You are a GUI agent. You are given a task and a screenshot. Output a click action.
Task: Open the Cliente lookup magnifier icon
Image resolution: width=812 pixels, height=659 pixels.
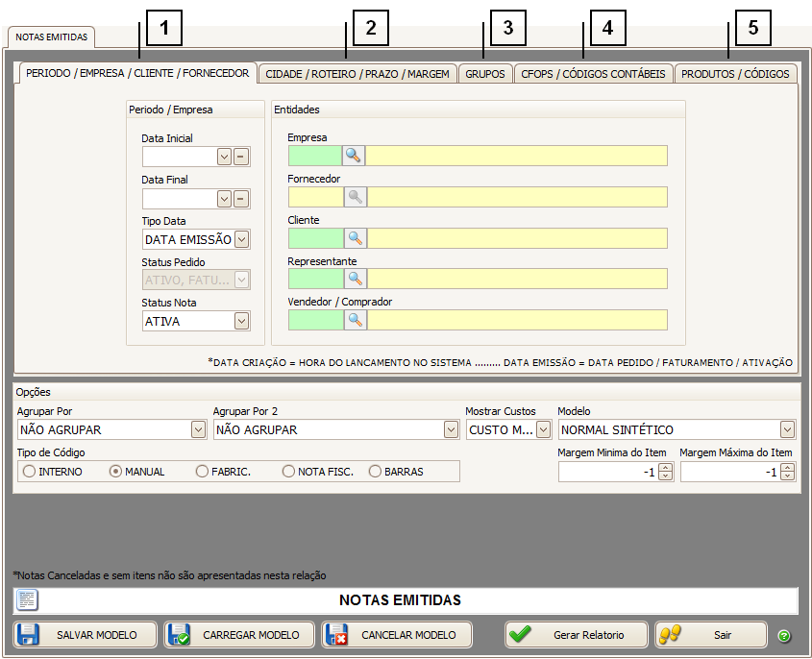click(354, 238)
